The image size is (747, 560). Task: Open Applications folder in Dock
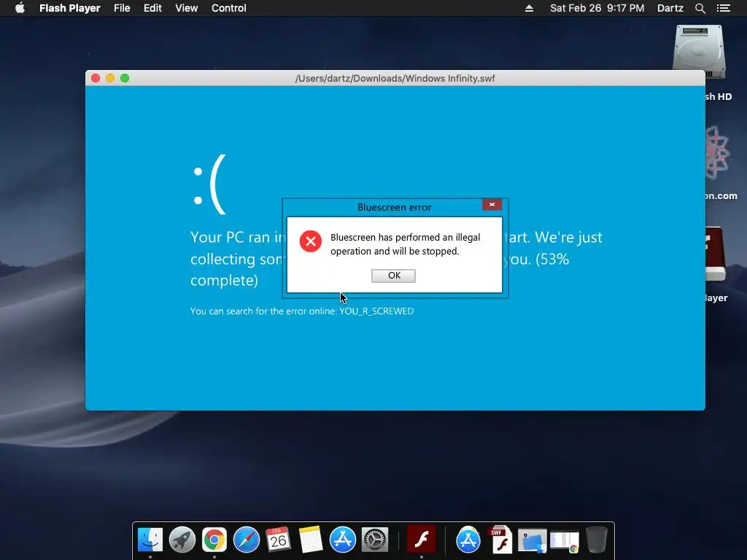tap(468, 540)
